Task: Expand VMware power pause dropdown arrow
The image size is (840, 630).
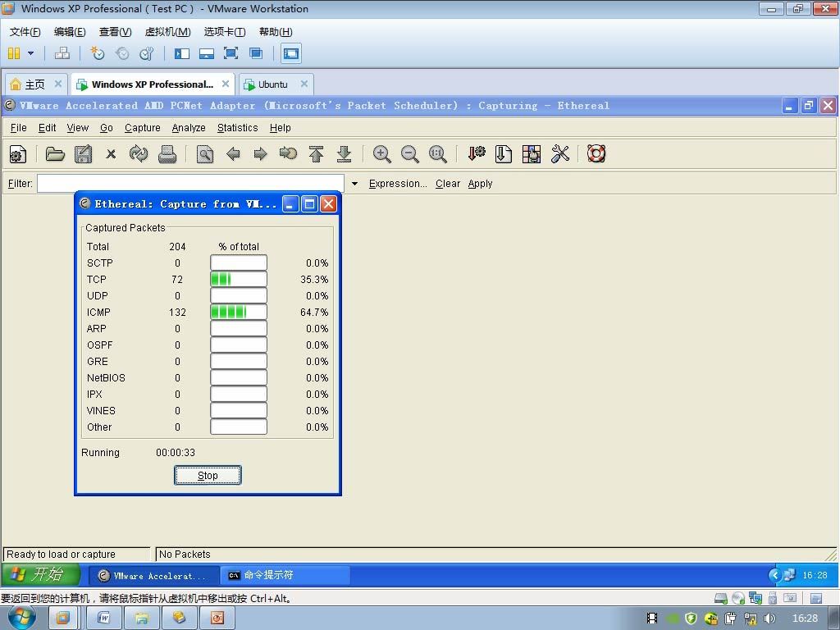Action: point(30,53)
